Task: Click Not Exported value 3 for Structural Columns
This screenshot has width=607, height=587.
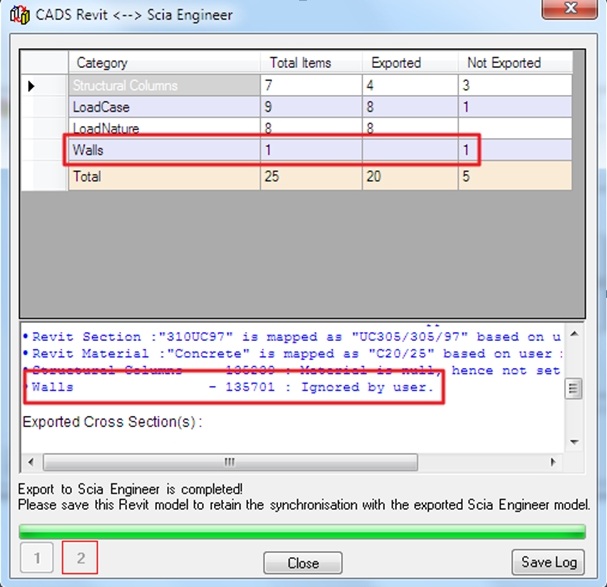Action: (515, 85)
